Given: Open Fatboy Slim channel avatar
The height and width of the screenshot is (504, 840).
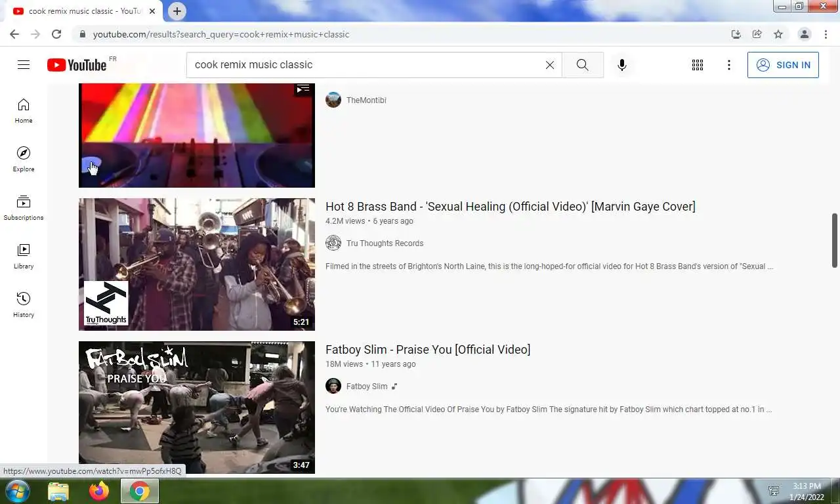Looking at the screenshot, I should [333, 386].
